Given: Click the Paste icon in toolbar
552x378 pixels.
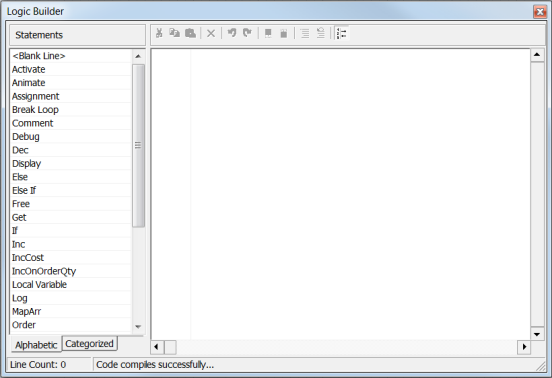Looking at the screenshot, I should click(190, 33).
